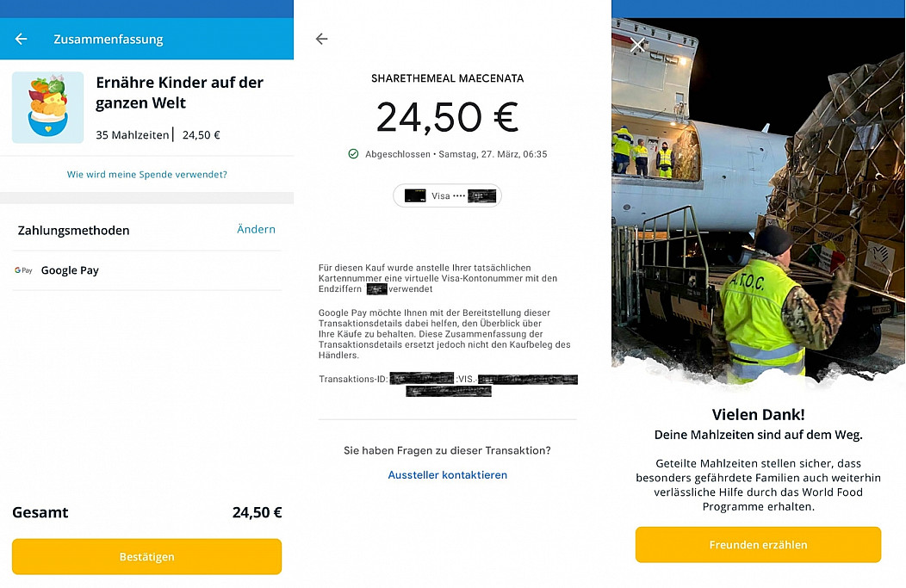The width and height of the screenshot is (906, 588).
Task: Open the Visa card chip
Action: (447, 195)
